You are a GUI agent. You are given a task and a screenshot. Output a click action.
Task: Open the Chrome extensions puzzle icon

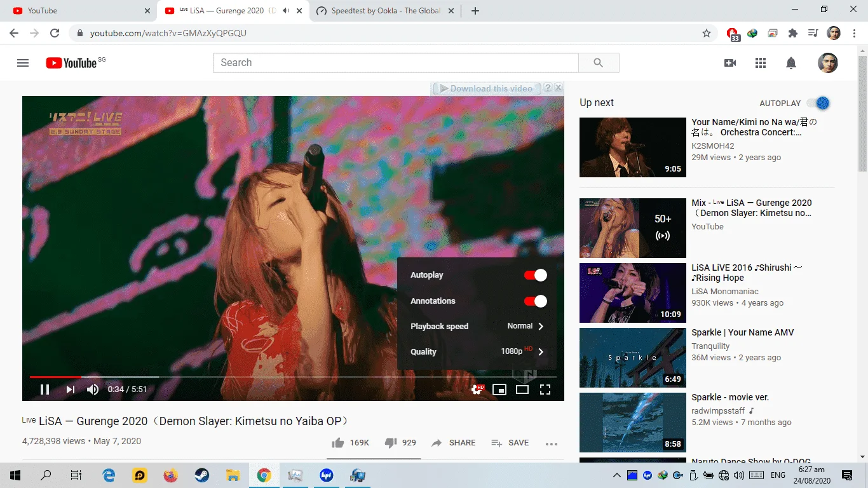(x=793, y=33)
